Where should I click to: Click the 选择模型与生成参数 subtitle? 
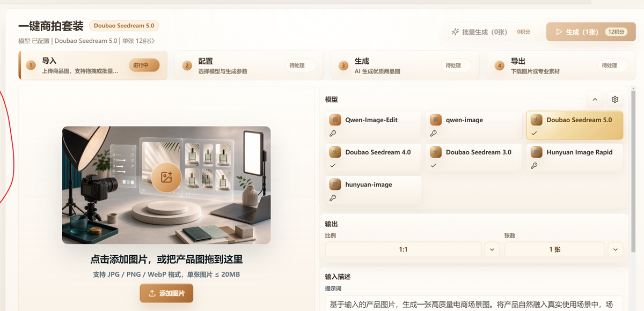coord(223,71)
